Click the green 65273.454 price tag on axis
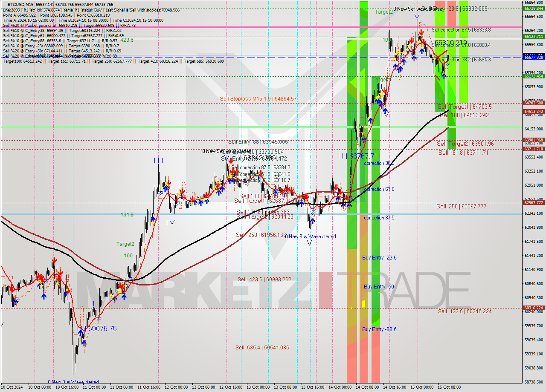Screen dimensions: 546x392 (534, 76)
